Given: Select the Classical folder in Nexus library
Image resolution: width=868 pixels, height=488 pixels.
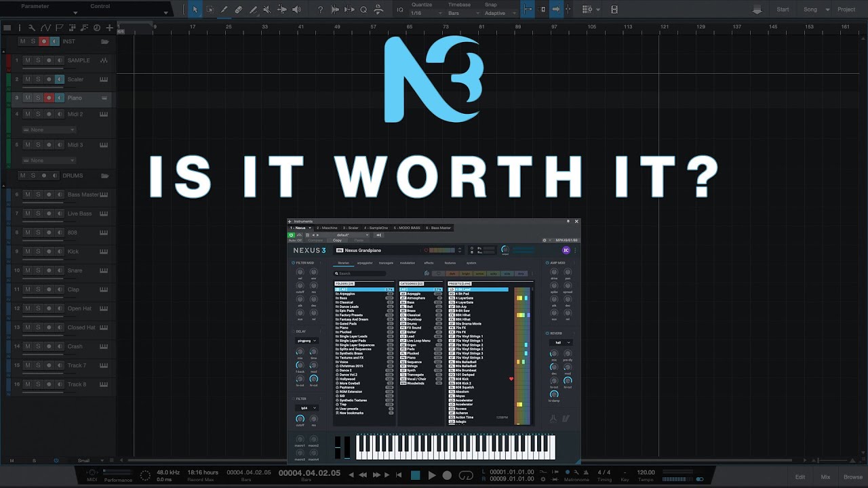Looking at the screenshot, I should point(365,302).
